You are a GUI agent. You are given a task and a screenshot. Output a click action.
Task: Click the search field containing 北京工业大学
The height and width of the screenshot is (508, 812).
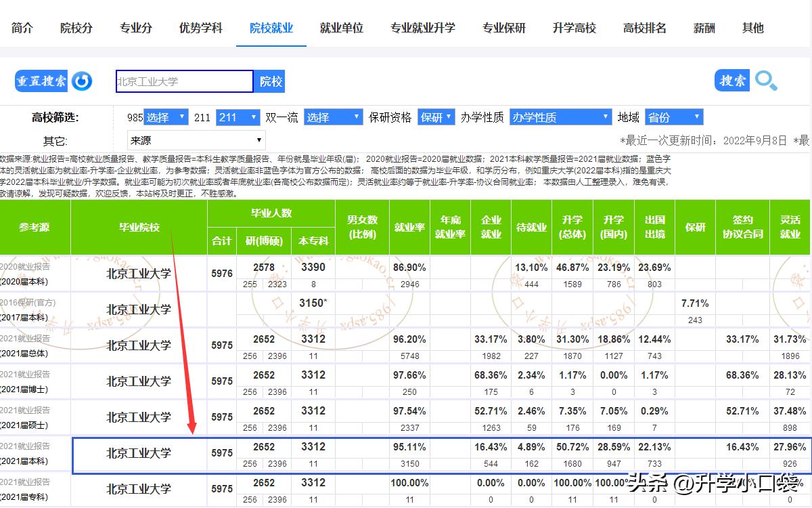[183, 81]
